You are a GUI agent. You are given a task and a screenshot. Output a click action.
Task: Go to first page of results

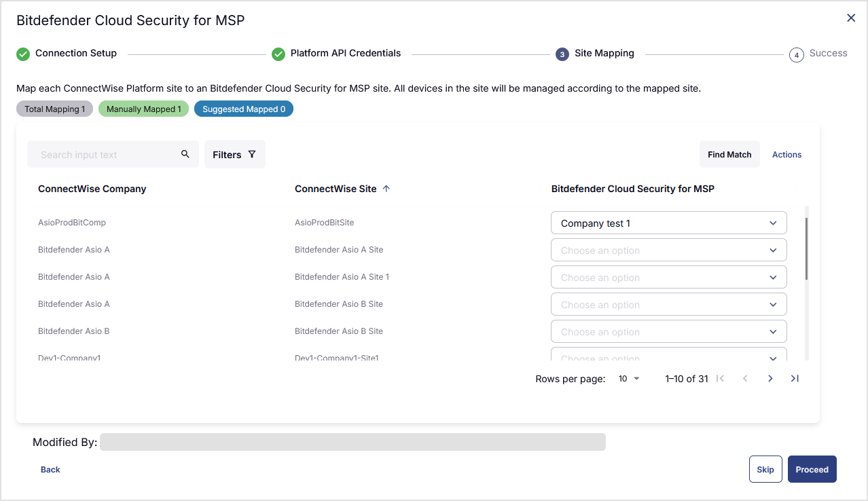point(721,378)
